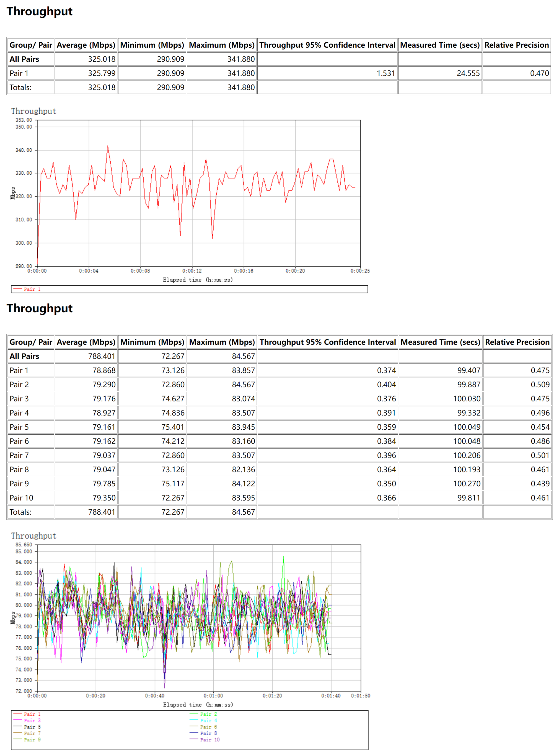Viewport: 559px width, 756px height.
Task: Click the Pair 7 orange legend entry
Action: 32,733
